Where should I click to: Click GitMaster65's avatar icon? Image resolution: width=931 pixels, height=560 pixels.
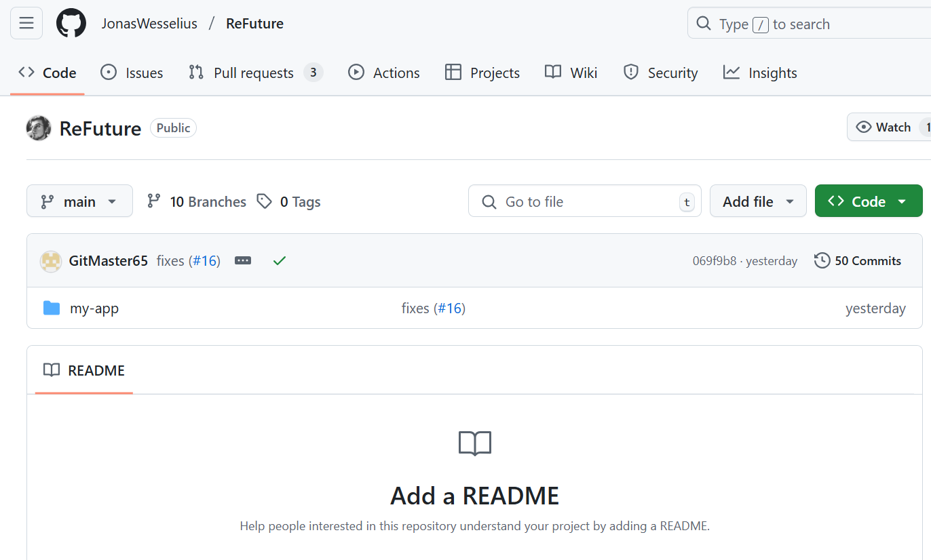[x=51, y=261]
